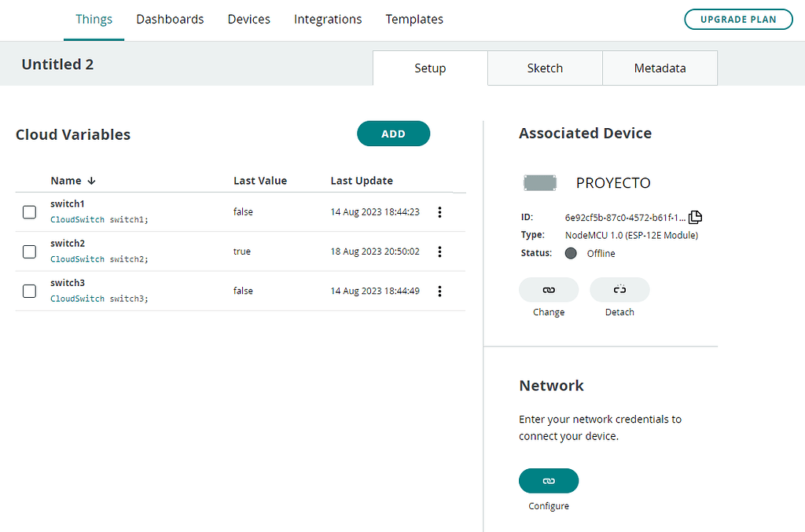Copy the device ID to clipboard

click(x=695, y=218)
